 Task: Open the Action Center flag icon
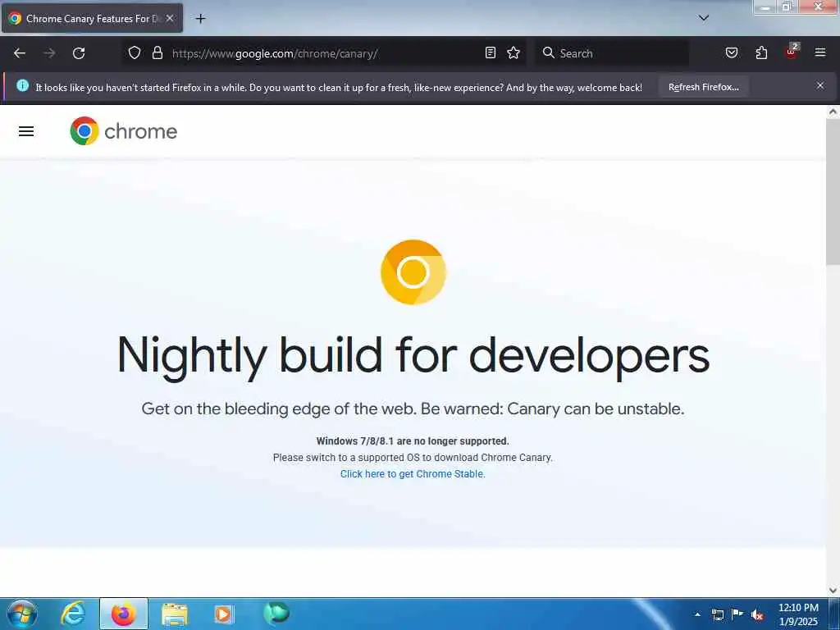pyautogui.click(x=737, y=614)
